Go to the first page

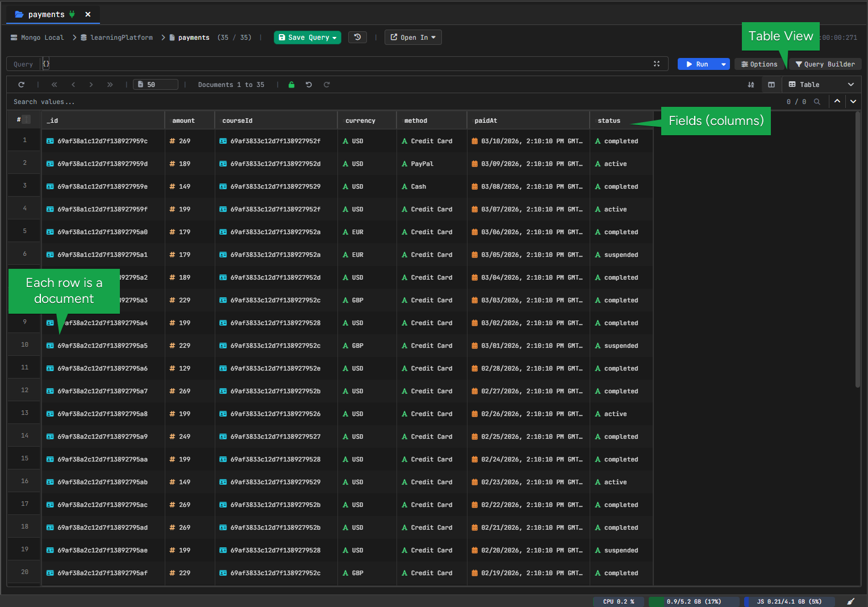click(x=55, y=85)
